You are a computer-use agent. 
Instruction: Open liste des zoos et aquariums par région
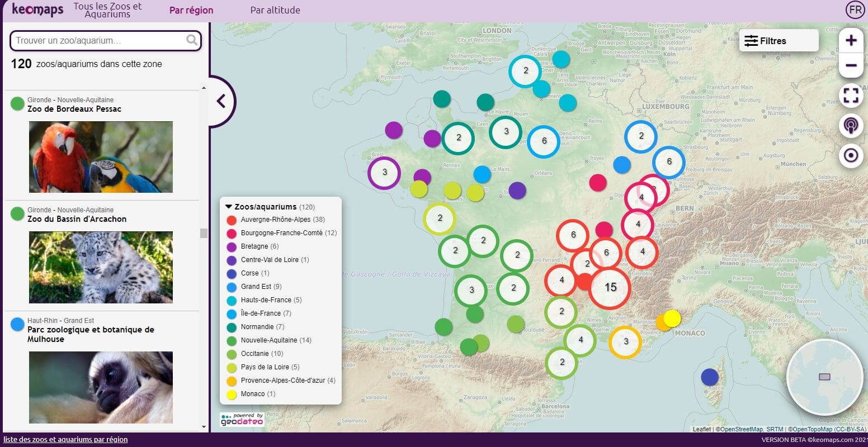[x=65, y=440]
